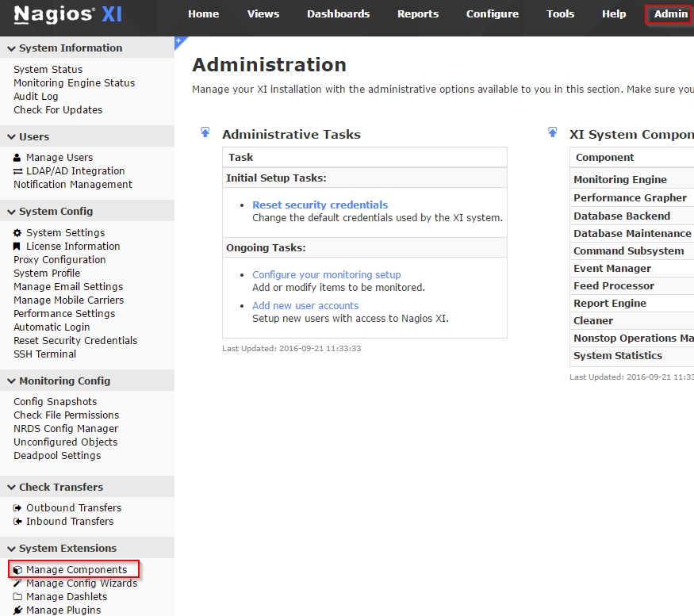The width and height of the screenshot is (694, 616).
Task: Open System Status page
Action: [48, 70]
